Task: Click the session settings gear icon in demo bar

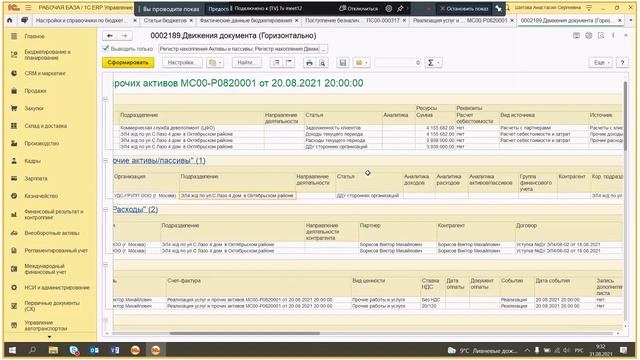Action: tap(389, 8)
